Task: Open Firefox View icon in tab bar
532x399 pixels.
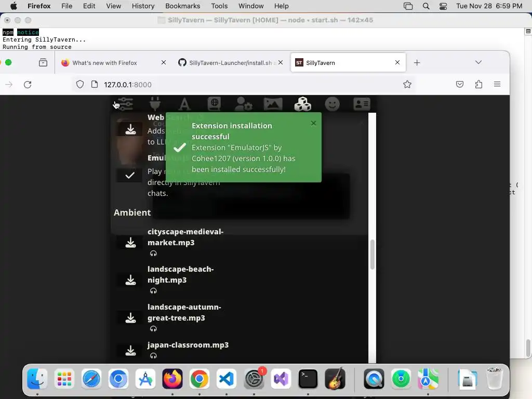Action: pos(43,62)
